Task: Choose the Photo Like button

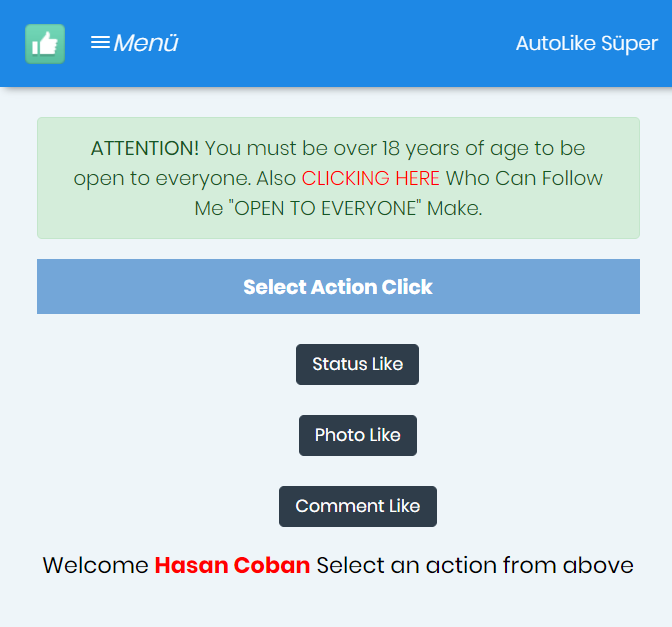Action: [358, 435]
